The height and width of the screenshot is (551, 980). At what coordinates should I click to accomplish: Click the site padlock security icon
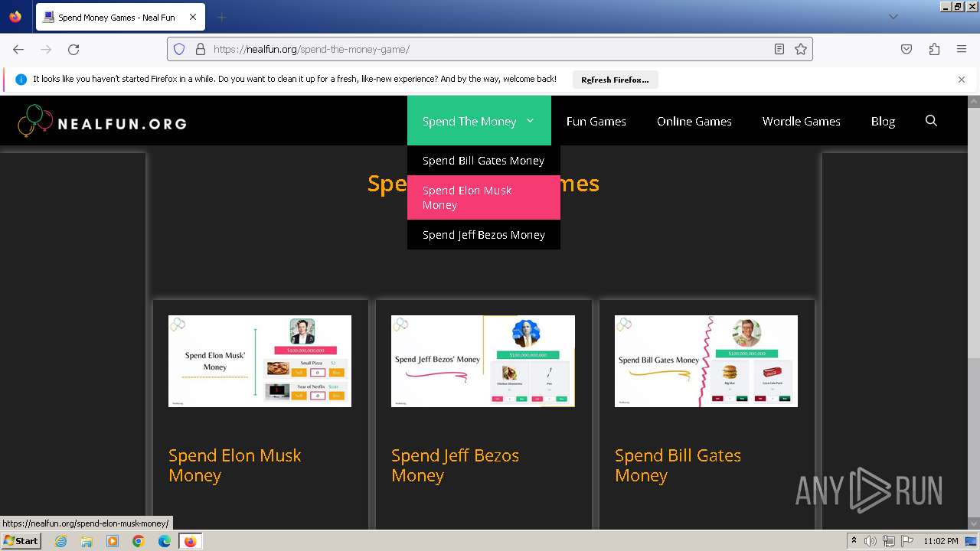201,49
